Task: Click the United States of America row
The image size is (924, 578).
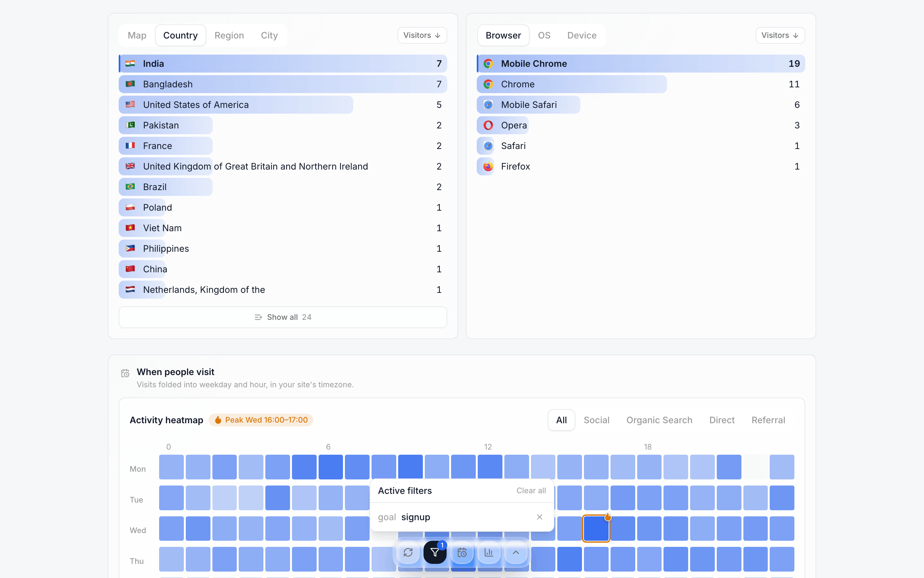Action: [x=283, y=105]
